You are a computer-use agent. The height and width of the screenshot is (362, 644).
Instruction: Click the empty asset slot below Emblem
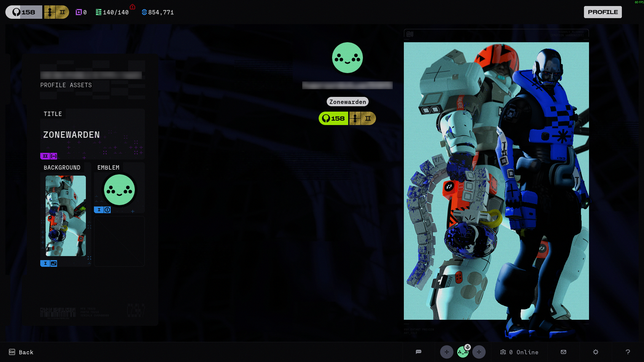[119, 241]
